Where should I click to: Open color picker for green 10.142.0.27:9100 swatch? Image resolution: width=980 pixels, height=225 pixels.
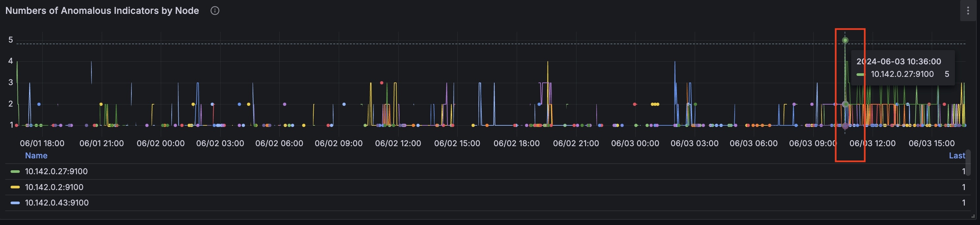(x=15, y=172)
